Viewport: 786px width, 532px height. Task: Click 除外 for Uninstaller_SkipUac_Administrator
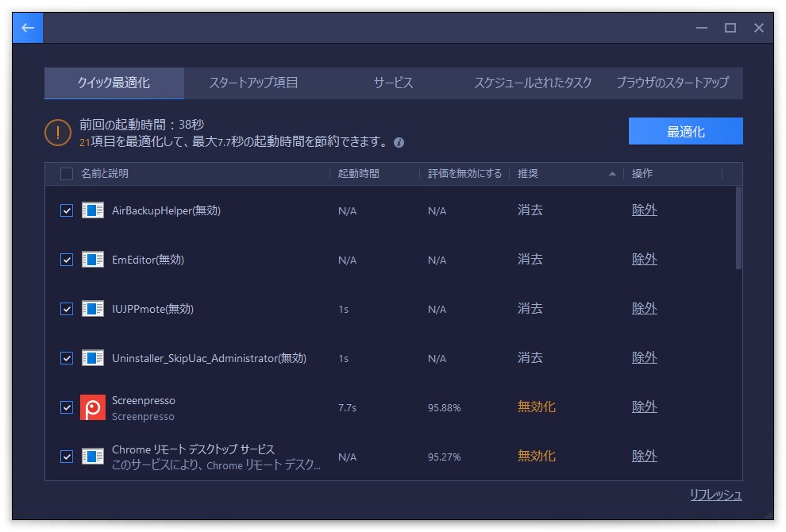point(644,357)
